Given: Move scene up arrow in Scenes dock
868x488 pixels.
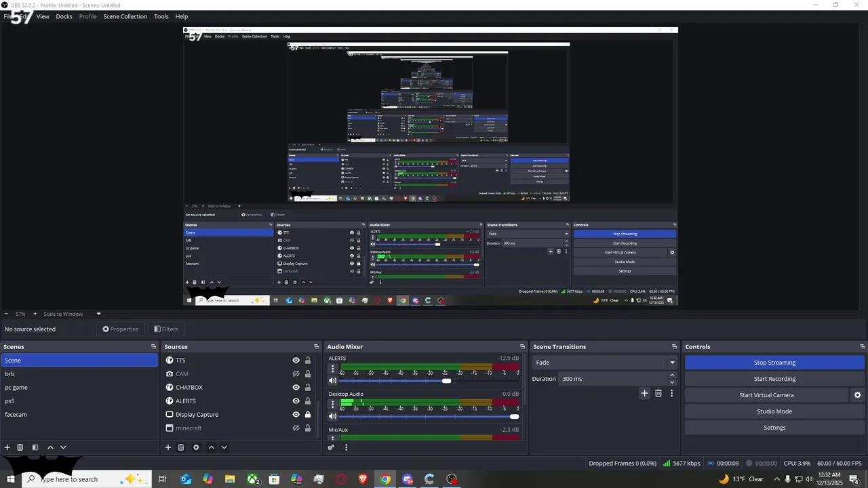Looking at the screenshot, I should pyautogui.click(x=50, y=447).
